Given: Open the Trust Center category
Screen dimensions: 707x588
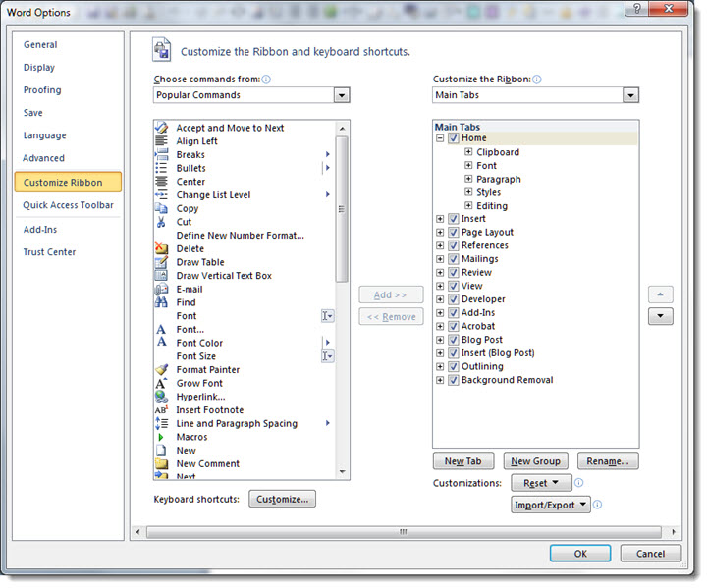Looking at the screenshot, I should point(50,252).
